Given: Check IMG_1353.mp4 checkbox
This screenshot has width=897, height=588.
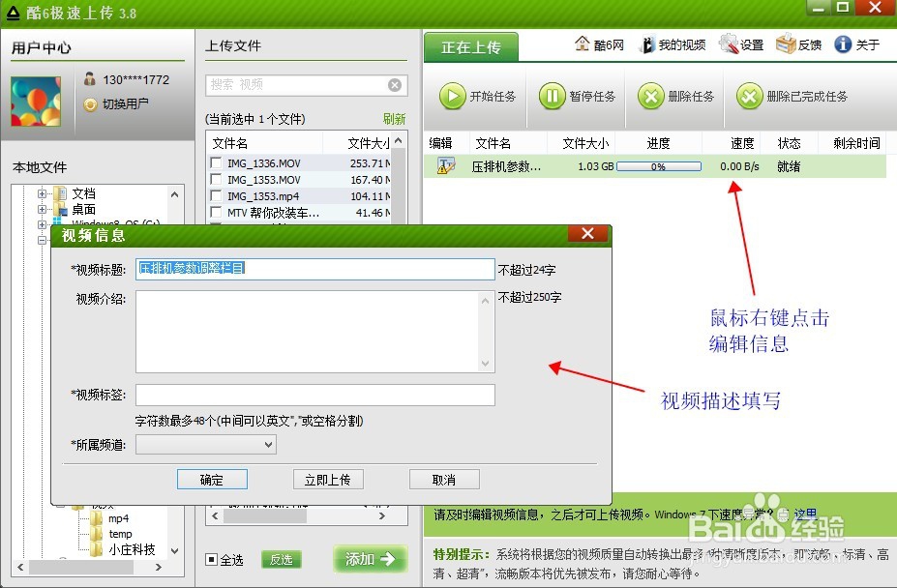Looking at the screenshot, I should click(x=216, y=196).
